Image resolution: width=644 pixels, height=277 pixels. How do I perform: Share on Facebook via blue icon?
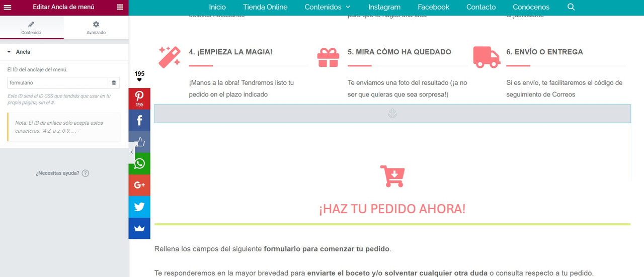click(x=139, y=120)
